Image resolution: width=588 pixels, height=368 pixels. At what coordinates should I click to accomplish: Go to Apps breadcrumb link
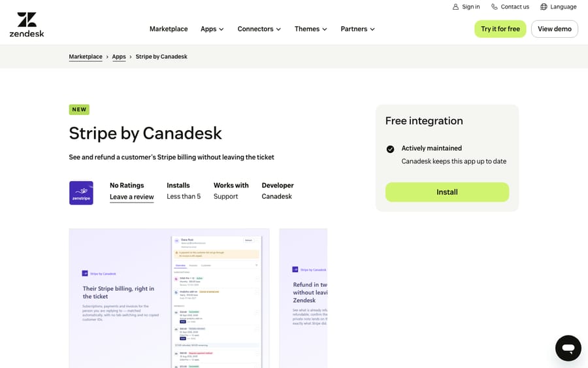(119, 57)
